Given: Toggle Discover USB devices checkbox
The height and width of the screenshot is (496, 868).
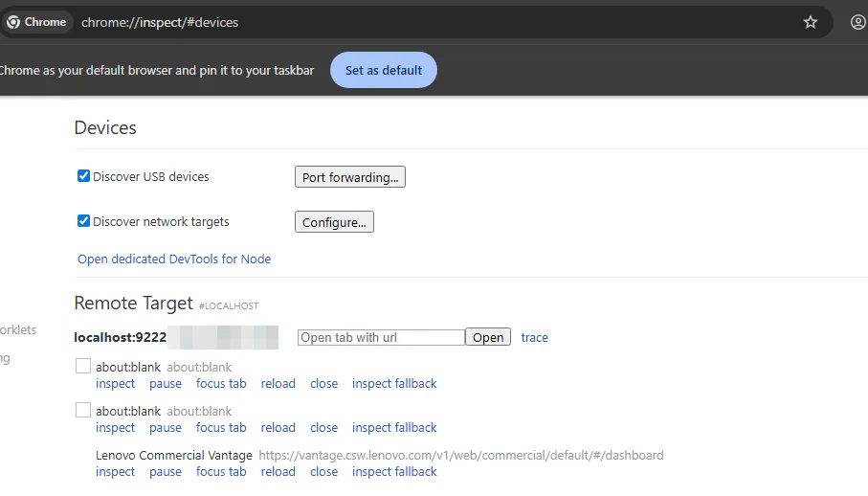Looking at the screenshot, I should [84, 177].
